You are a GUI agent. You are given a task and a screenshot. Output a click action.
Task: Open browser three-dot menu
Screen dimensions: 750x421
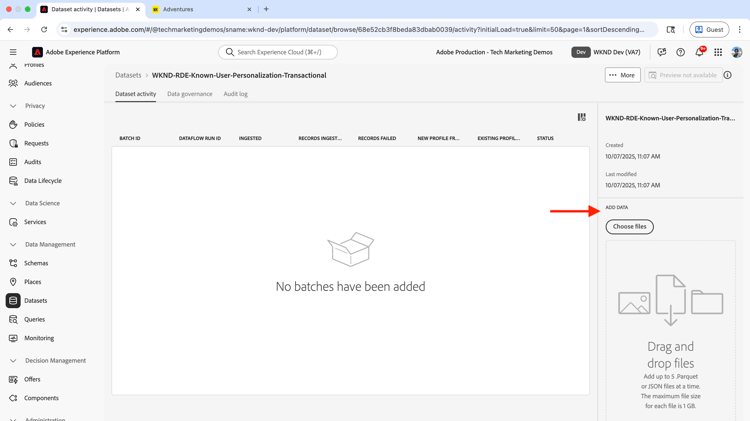point(739,30)
